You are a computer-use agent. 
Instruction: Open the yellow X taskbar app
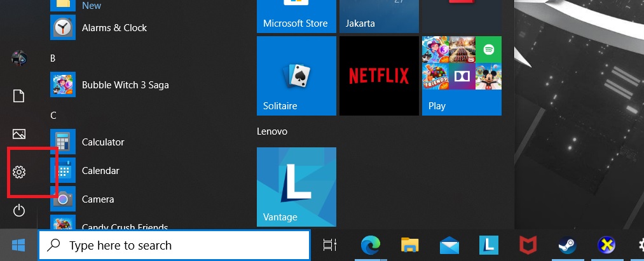[x=606, y=245]
